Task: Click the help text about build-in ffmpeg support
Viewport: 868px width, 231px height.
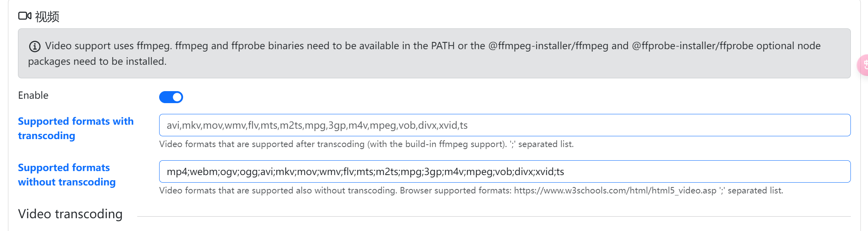Action: (366, 144)
